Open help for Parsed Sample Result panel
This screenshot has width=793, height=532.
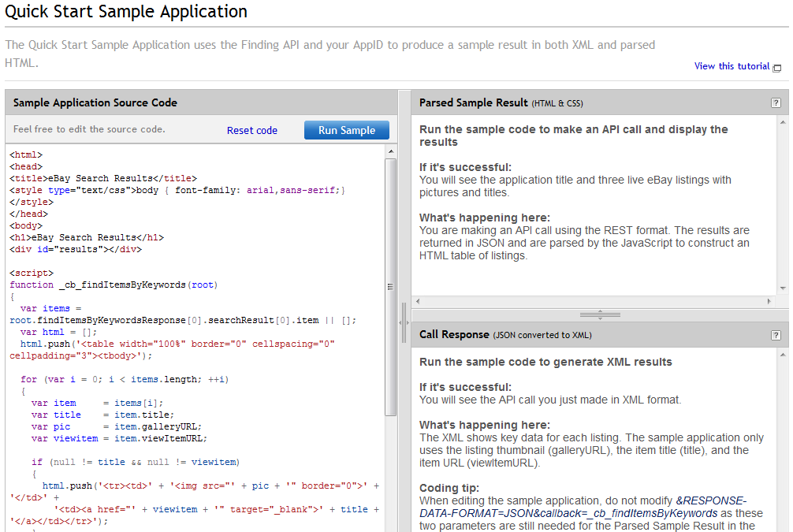click(776, 103)
